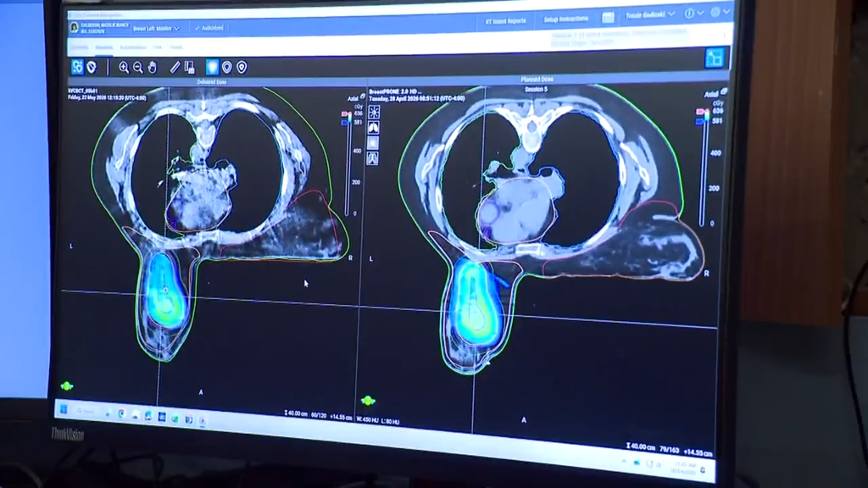
Task: Click the taskbar search box
Action: click(87, 411)
